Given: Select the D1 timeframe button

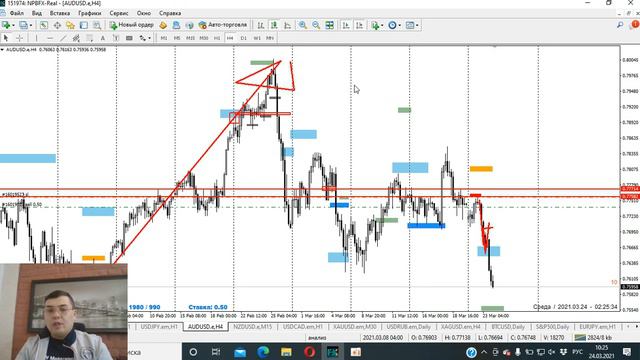Looking at the screenshot, I should 243,38.
